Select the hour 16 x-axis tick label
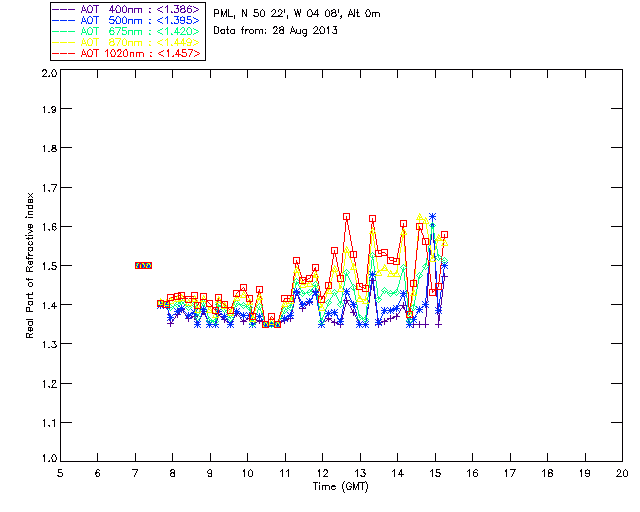 [x=473, y=473]
